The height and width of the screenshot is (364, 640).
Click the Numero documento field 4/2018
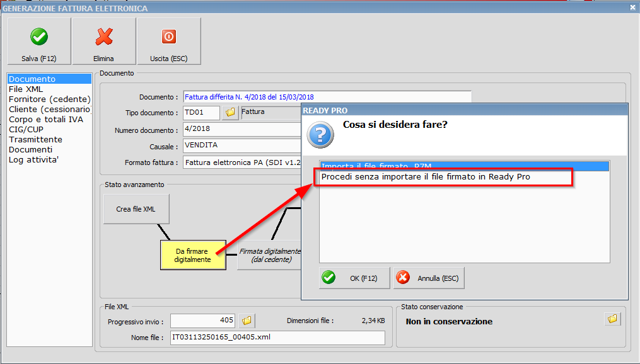(x=243, y=129)
